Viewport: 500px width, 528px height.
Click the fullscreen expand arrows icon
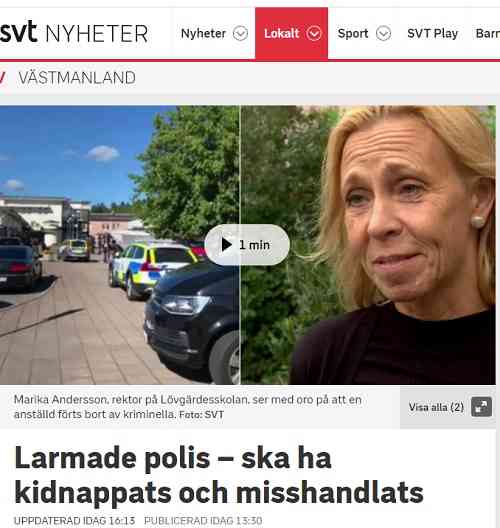pyautogui.click(x=481, y=407)
